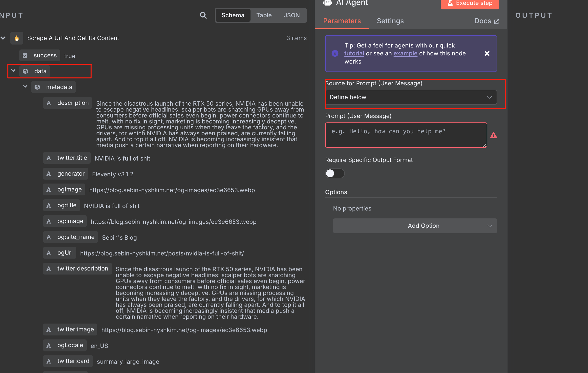
Task: Open the tutorial link in tip
Action: pos(354,53)
